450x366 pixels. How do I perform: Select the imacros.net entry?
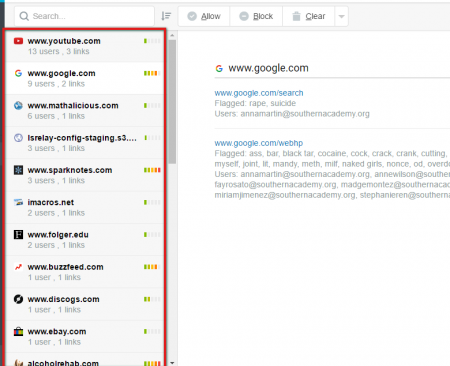pyautogui.click(x=85, y=207)
